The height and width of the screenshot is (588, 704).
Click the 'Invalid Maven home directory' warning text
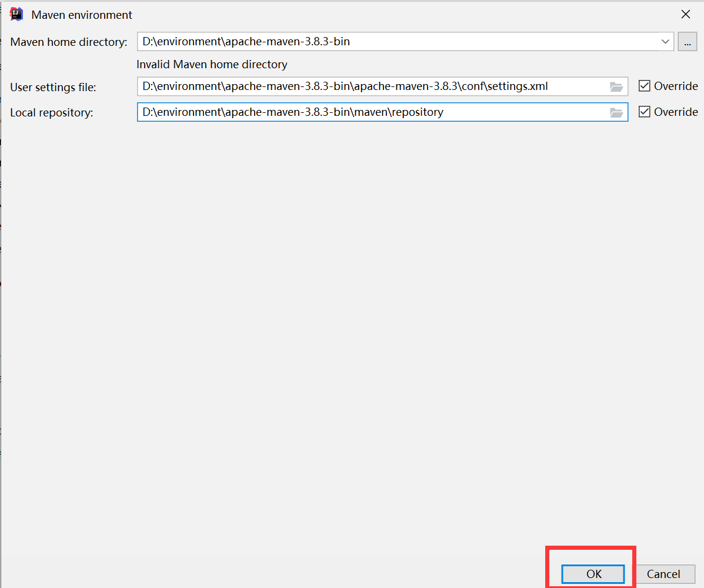click(x=212, y=65)
